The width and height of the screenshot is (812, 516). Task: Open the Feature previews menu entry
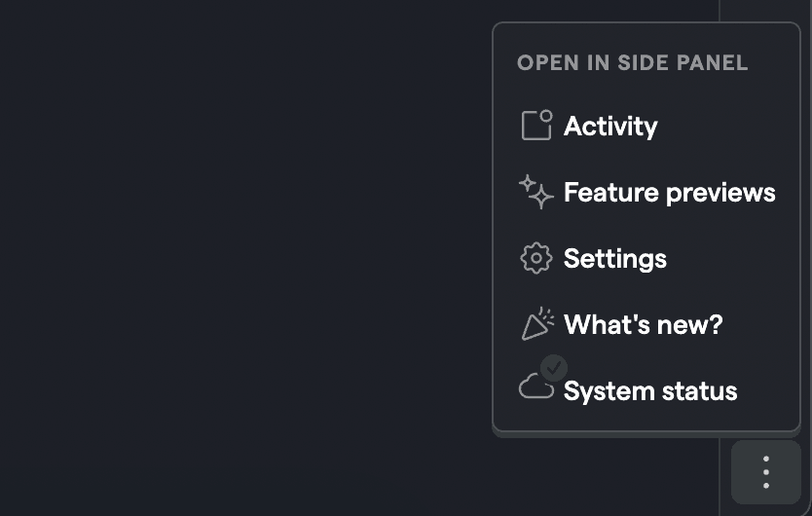[646, 192]
